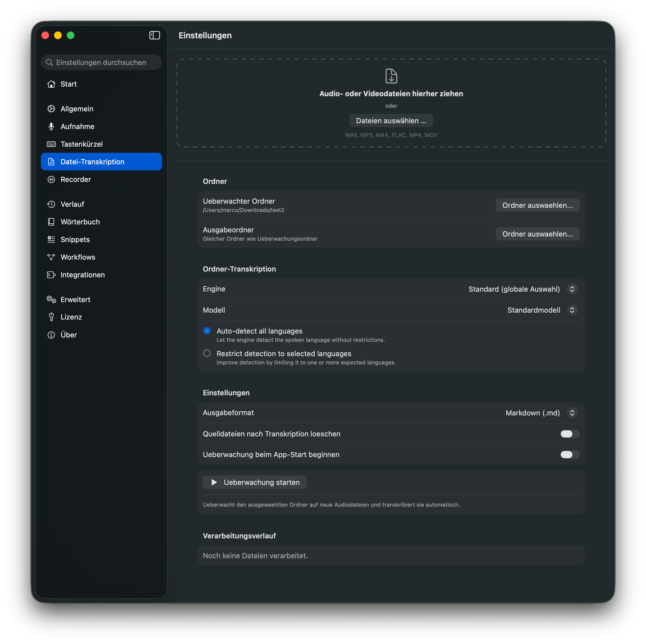Click the house icon next to Start
The height and width of the screenshot is (644, 646).
(51, 84)
